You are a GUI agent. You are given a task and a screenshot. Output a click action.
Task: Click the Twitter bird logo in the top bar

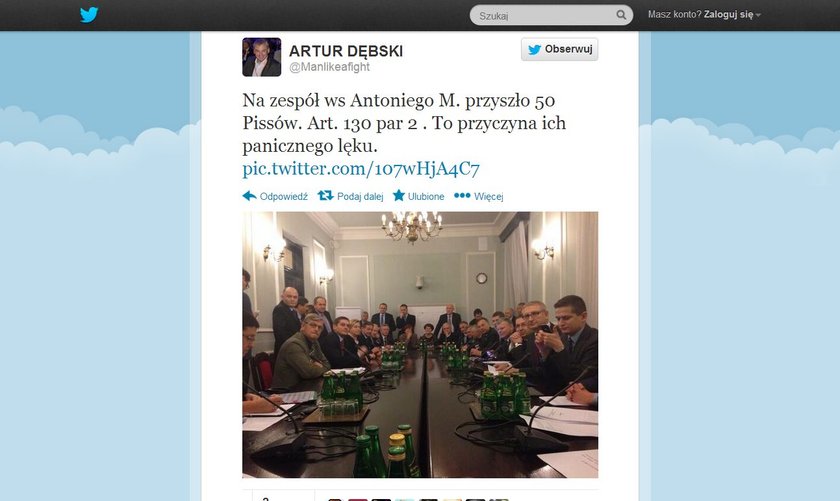point(89,14)
